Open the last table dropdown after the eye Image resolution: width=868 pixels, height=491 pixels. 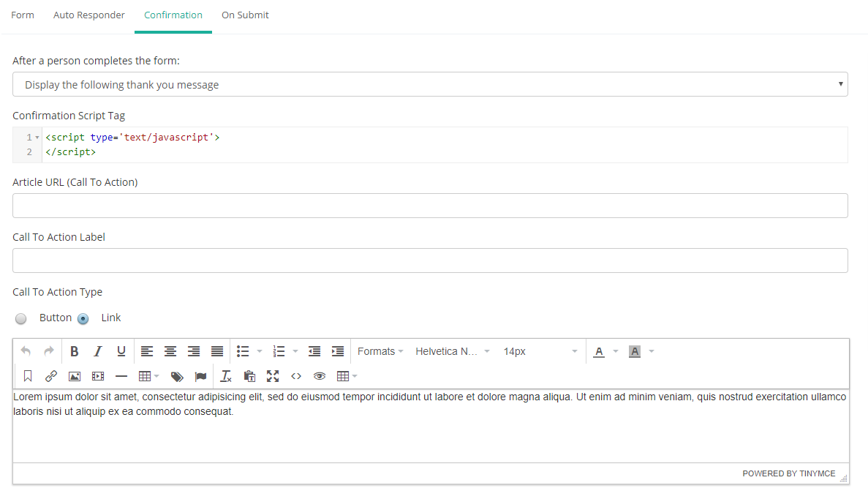(347, 376)
